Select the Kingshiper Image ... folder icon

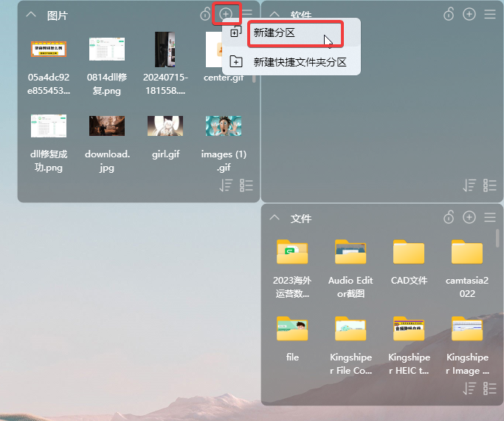point(467,329)
